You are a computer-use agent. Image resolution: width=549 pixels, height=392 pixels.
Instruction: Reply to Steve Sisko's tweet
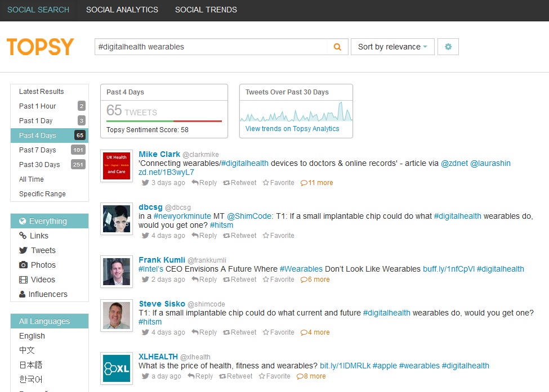204,332
